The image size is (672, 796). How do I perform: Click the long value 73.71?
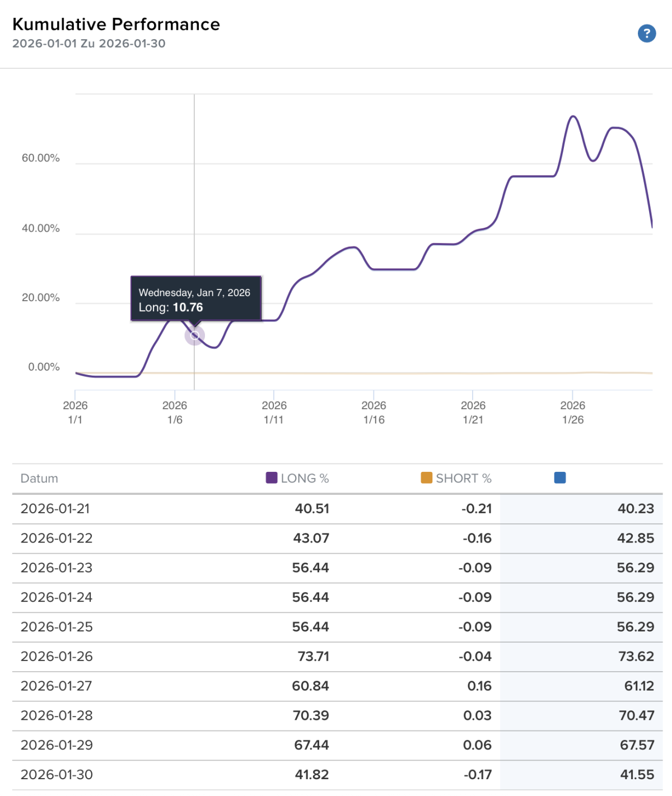(x=313, y=657)
